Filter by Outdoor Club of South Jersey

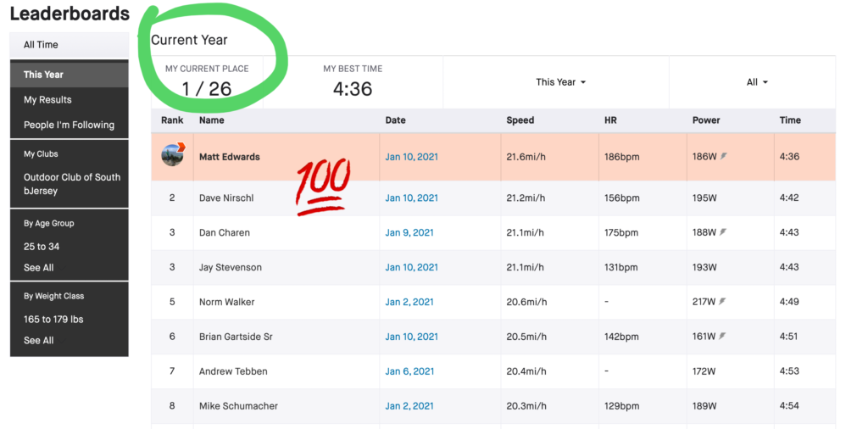[72, 184]
